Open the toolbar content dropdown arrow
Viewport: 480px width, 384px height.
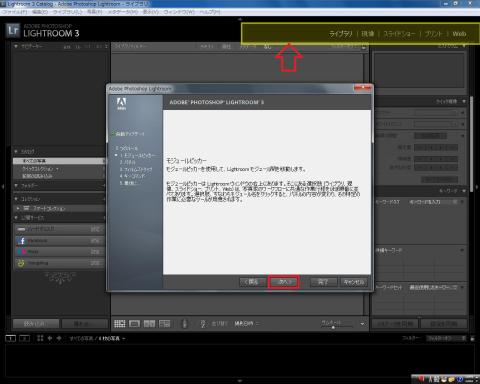(362, 324)
